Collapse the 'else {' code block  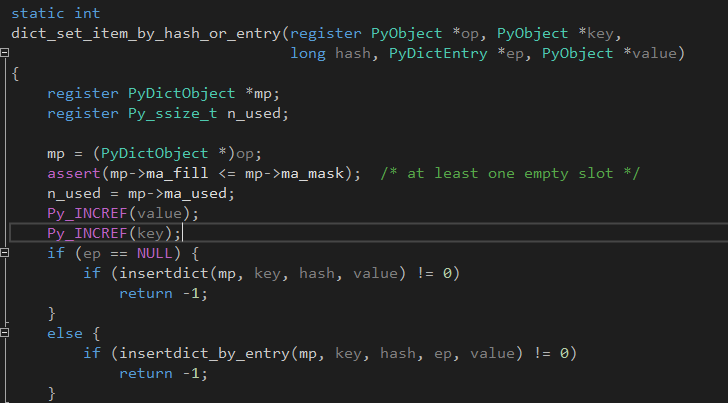4,333
